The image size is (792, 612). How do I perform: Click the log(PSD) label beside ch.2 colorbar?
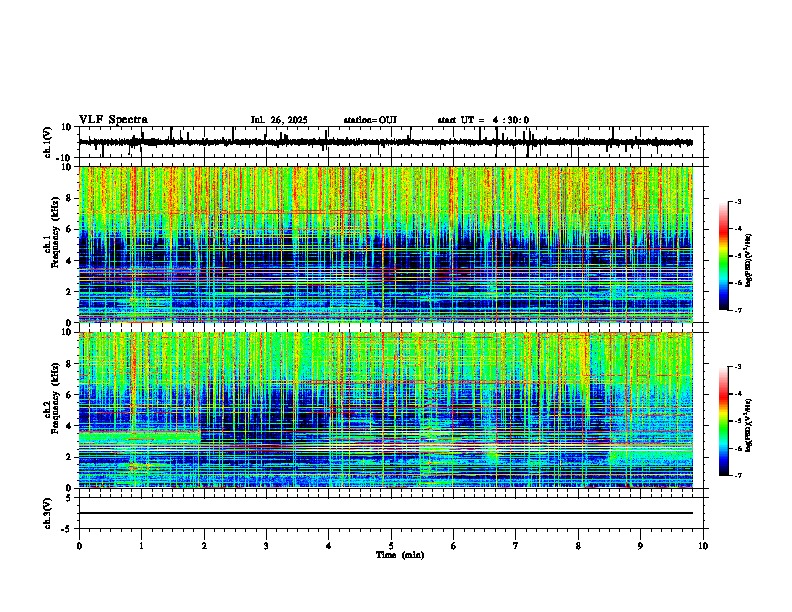(x=749, y=425)
